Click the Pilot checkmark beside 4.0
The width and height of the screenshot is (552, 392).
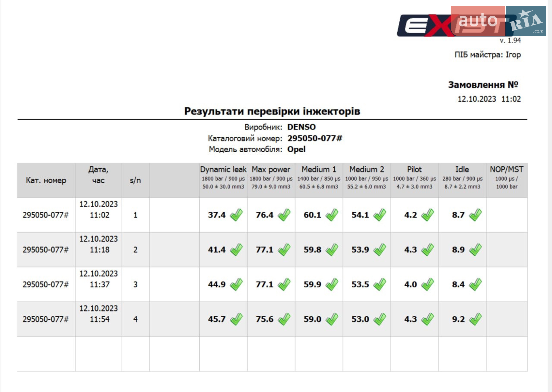coord(427,284)
